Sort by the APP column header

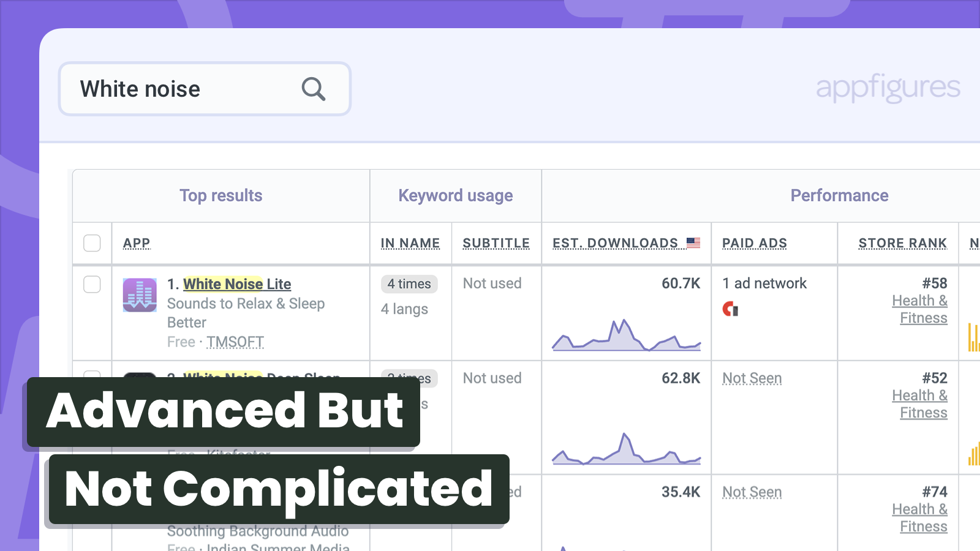(x=137, y=243)
